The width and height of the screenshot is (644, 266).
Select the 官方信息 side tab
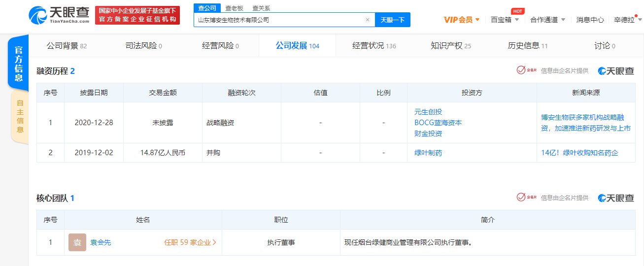point(18,63)
